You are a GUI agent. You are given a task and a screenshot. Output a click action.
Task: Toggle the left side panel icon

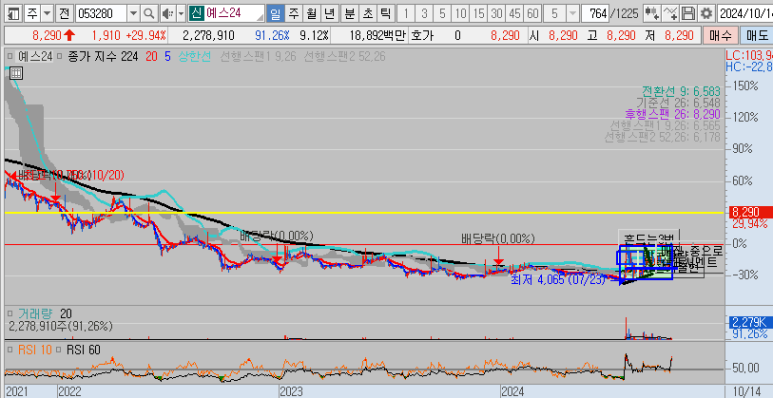13,13
